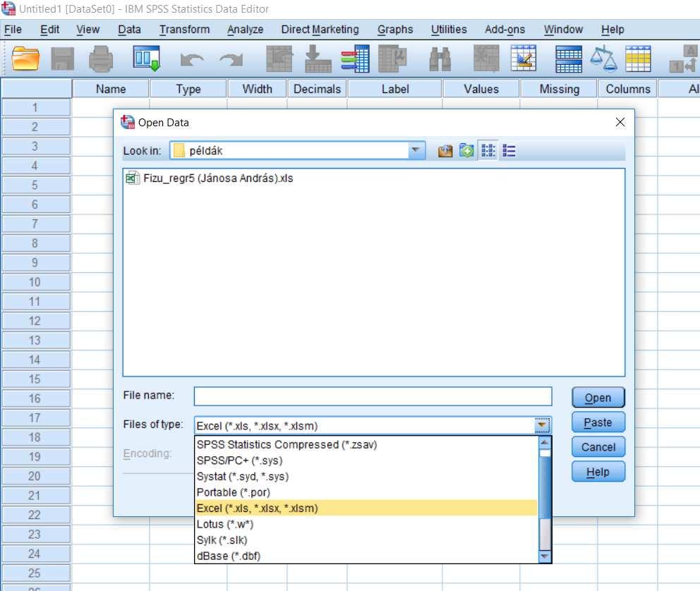Viewport: 700px width, 591px height.
Task: Go up one folder level in Open Data
Action: (445, 151)
